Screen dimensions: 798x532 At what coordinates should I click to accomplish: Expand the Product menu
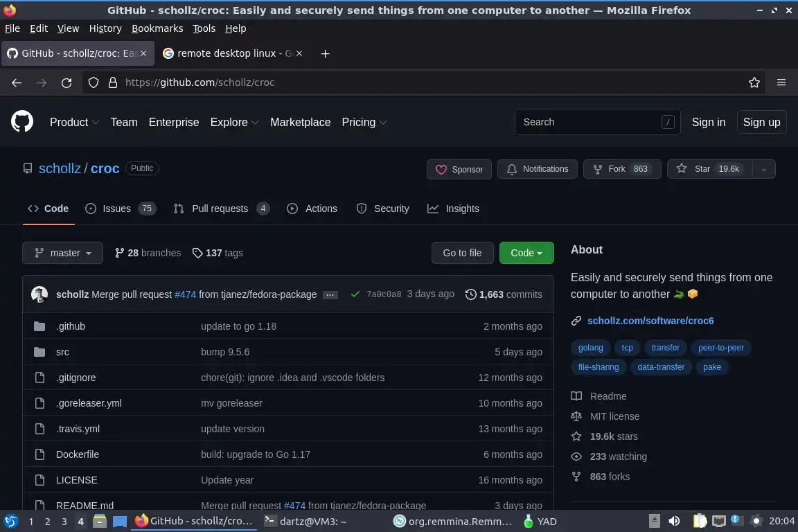[74, 122]
